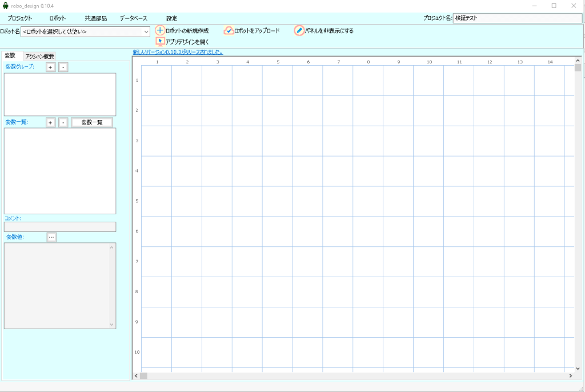The width and height of the screenshot is (585, 392).
Task: Add a new 変数グループ with plus
Action: (51, 67)
